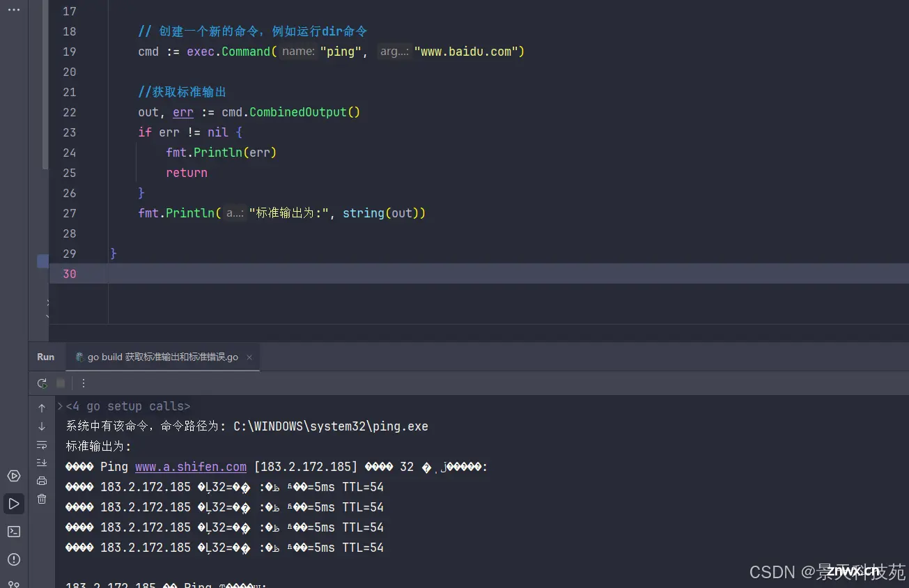Click CombinedOutput on line 22
The width and height of the screenshot is (909, 588).
[x=298, y=112]
